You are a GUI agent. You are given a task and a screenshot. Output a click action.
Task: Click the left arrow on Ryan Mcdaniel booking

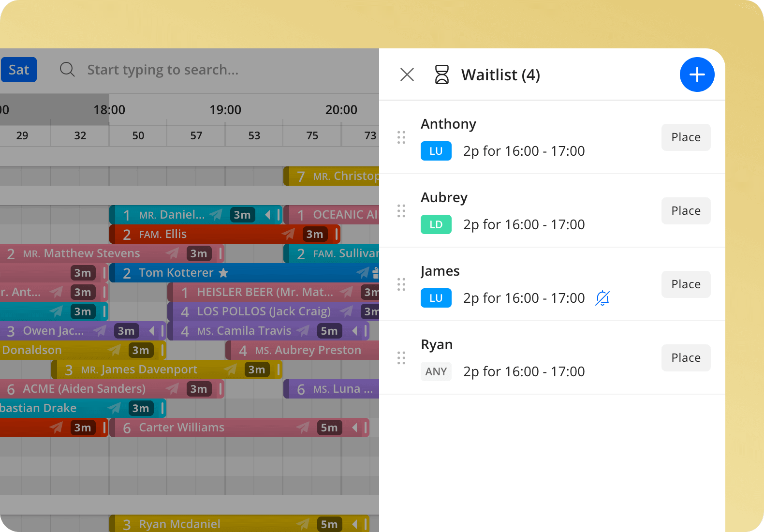point(354,524)
